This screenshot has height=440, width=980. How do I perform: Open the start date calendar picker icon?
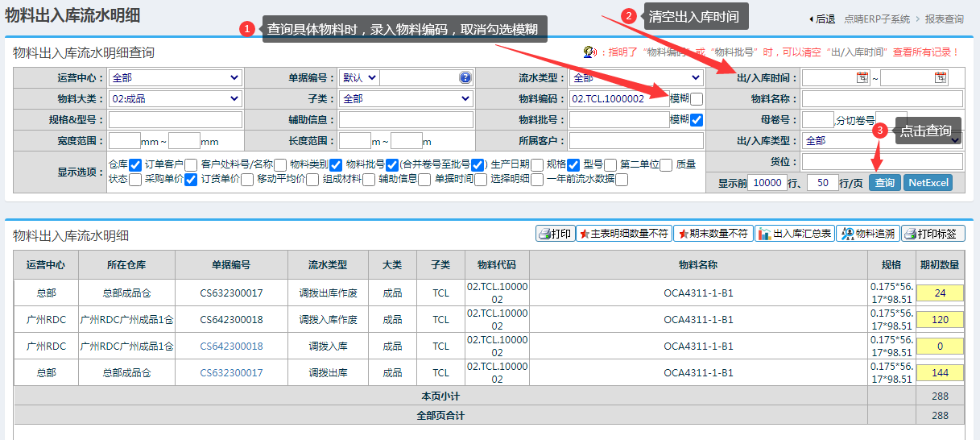click(x=862, y=78)
